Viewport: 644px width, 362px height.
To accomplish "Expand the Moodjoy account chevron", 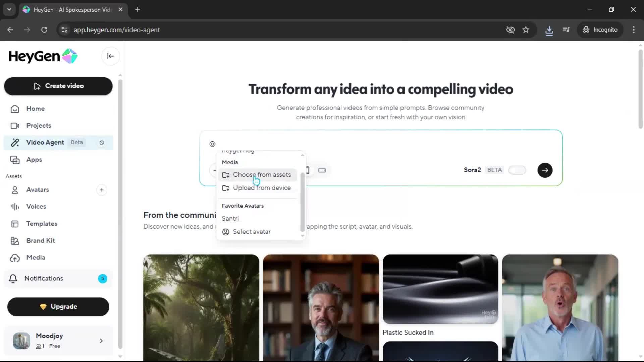I will [101, 341].
